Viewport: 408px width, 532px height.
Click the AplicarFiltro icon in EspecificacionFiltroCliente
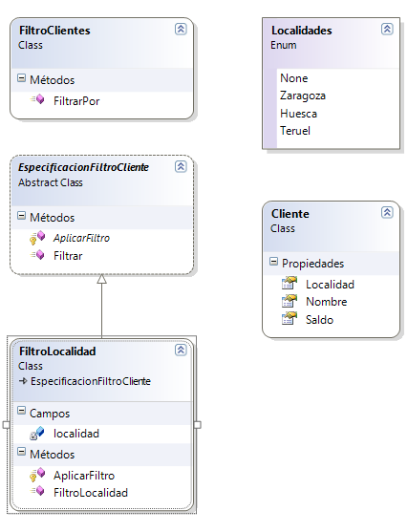pos(37,238)
